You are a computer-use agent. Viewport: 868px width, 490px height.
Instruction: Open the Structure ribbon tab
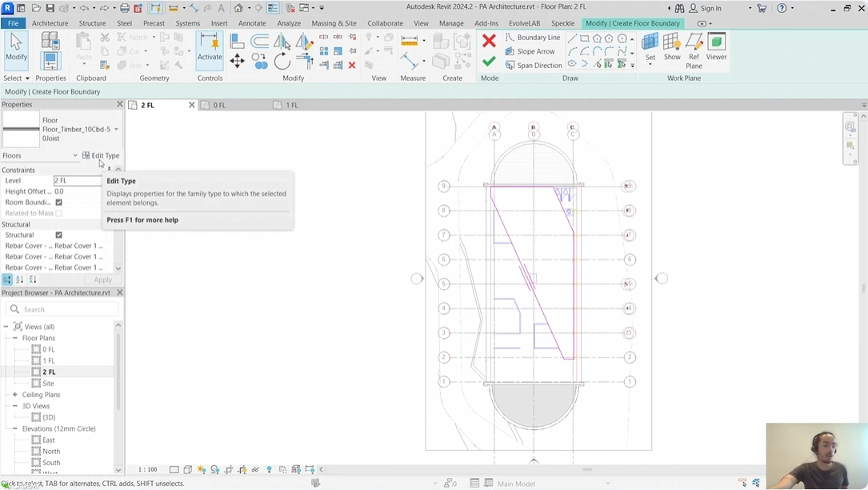[x=92, y=23]
